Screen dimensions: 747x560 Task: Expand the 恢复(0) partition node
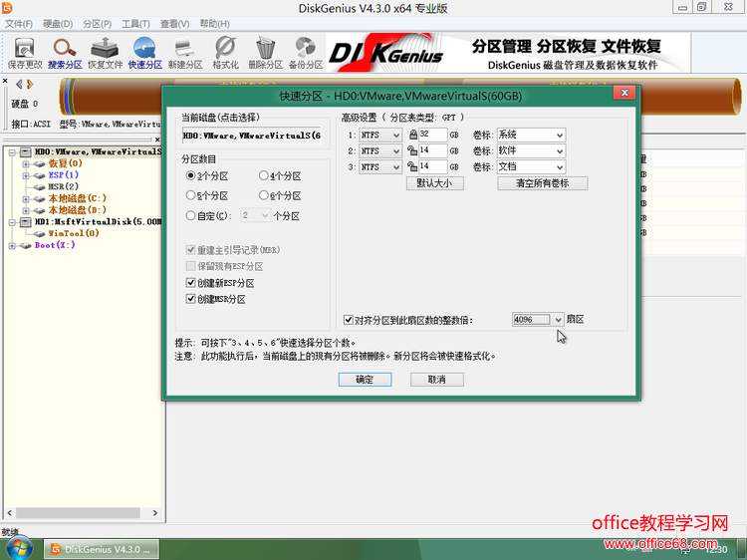pos(26,164)
